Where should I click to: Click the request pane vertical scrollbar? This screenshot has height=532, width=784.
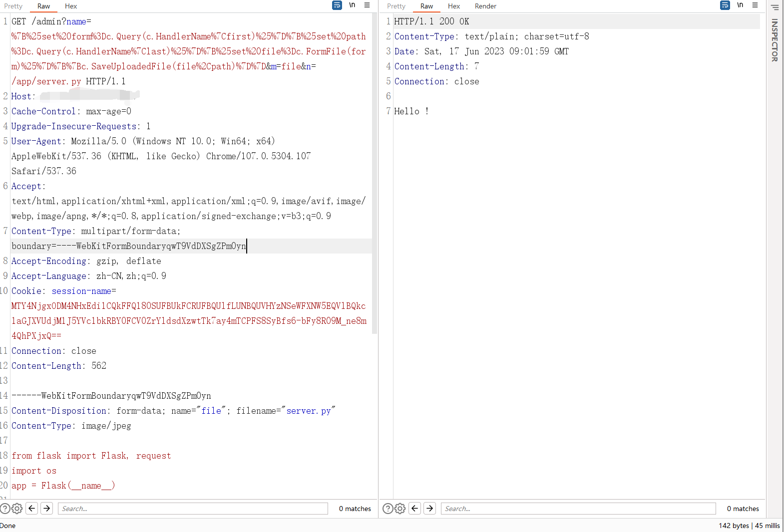click(x=375, y=174)
